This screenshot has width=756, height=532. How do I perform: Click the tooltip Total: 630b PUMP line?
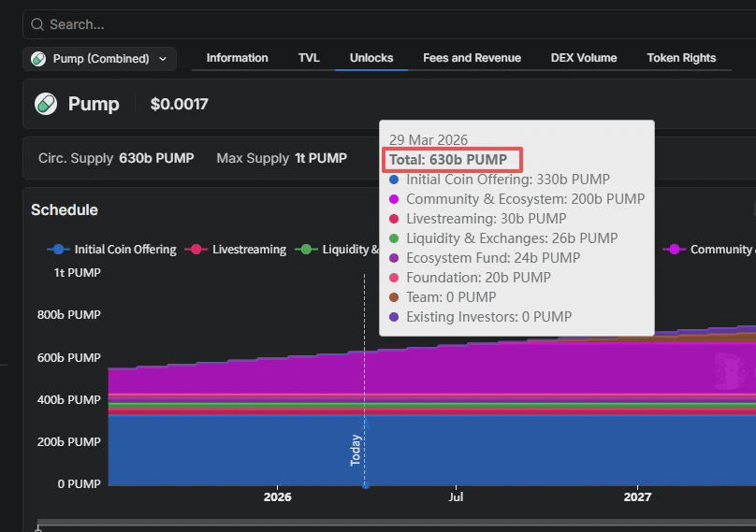coord(448,160)
